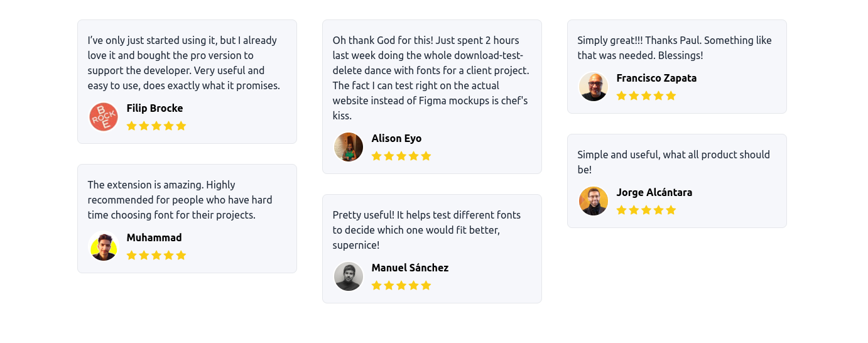
Task: Click the star rating under Filip Brocke
Action: coord(156,126)
